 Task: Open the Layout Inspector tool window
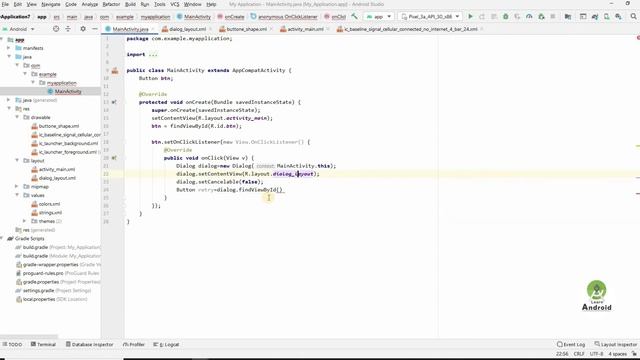coord(616,344)
